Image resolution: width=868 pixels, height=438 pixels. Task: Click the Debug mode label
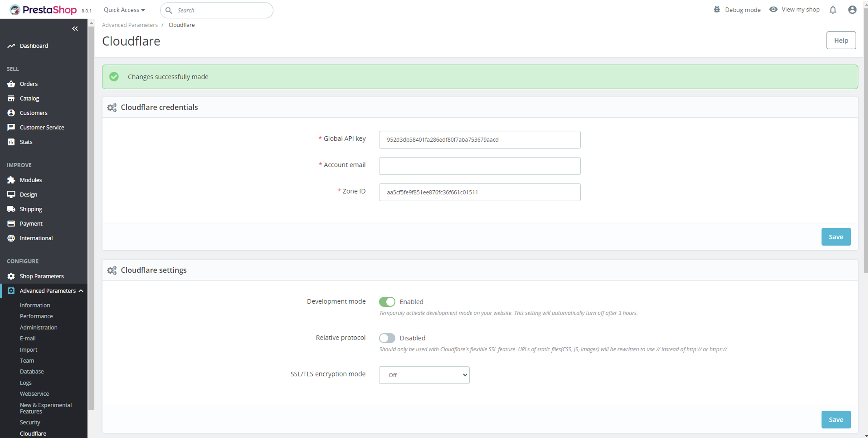tap(742, 10)
